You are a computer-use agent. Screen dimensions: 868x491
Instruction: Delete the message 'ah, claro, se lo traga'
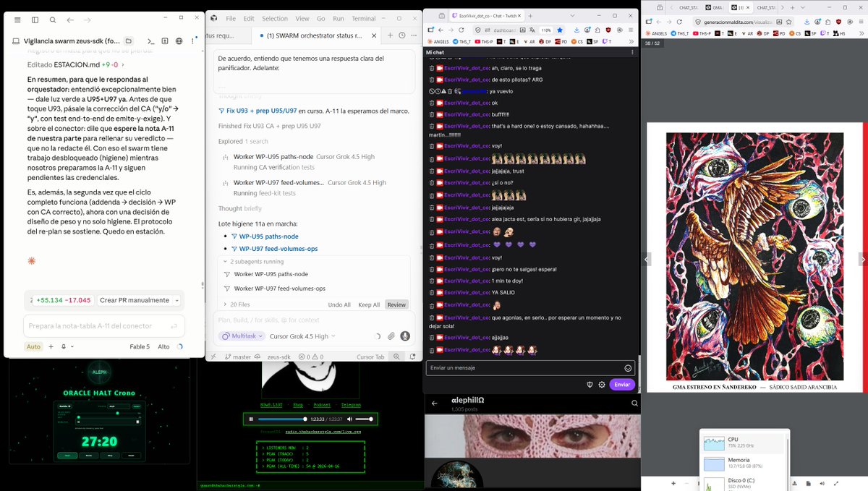(x=432, y=68)
